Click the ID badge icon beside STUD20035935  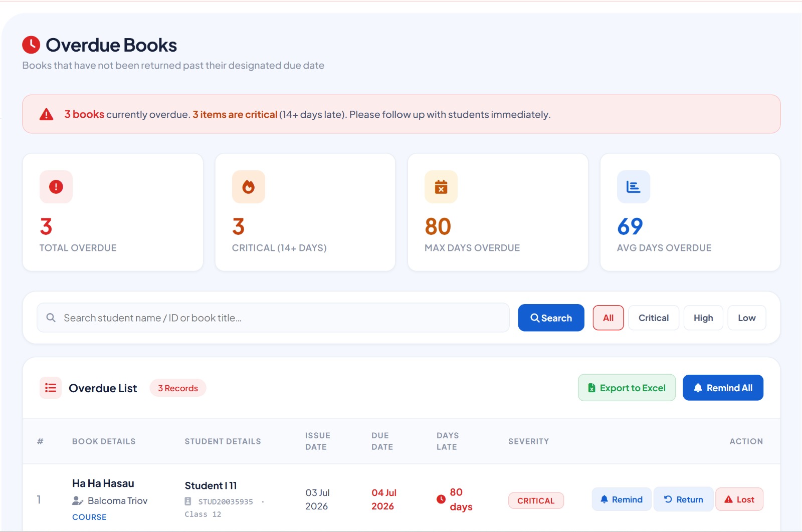(188, 501)
